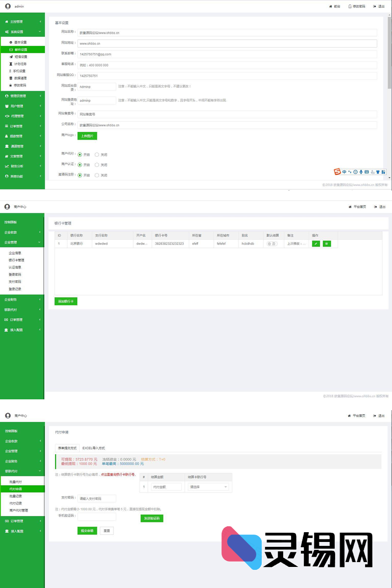Open 数据清理 with database icon

click(20, 78)
